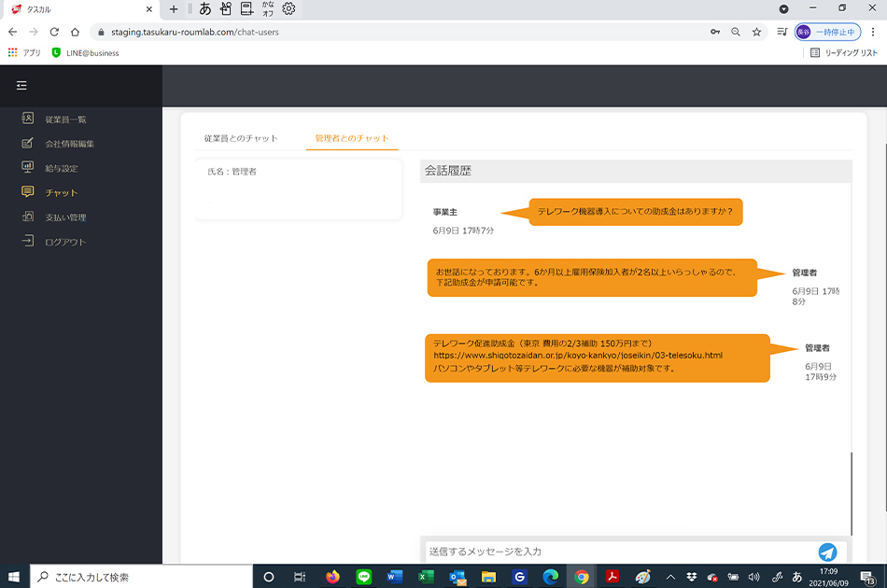Open the LINE@business bookmark

point(85,52)
